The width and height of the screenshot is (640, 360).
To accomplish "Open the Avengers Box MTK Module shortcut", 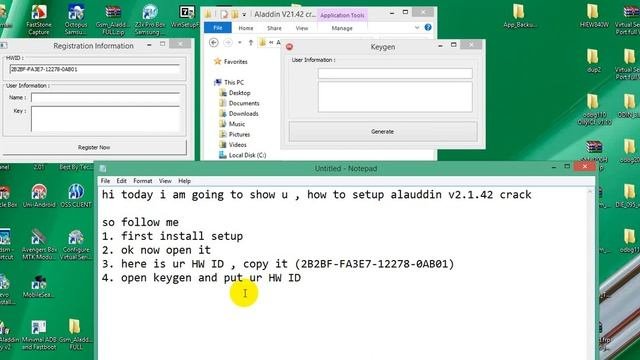I will (x=39, y=245).
